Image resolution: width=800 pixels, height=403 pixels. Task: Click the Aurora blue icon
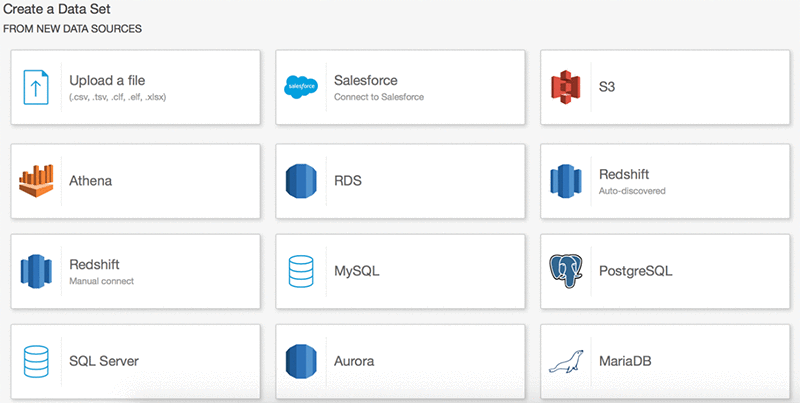coord(301,361)
